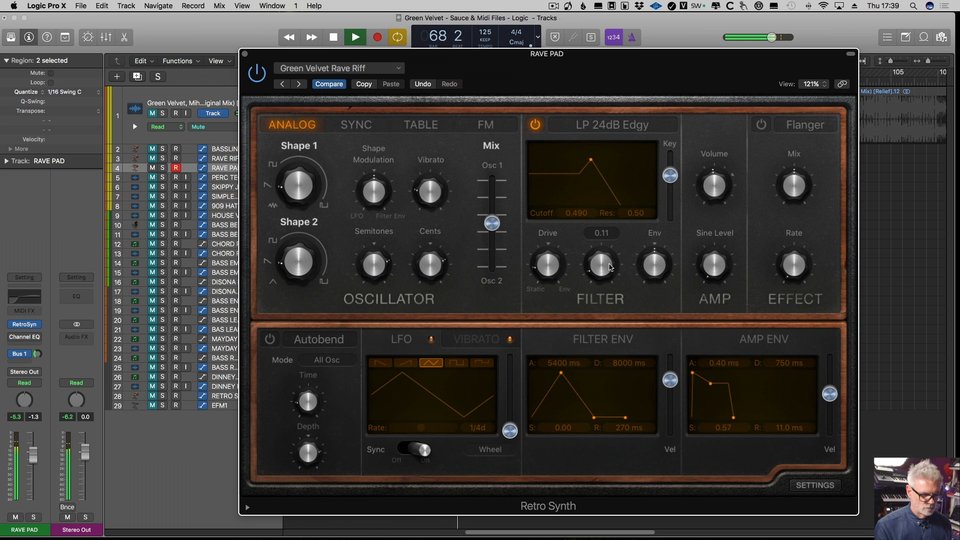This screenshot has height=540, width=960.
Task: Select the FM oscillator tab
Action: (486, 124)
